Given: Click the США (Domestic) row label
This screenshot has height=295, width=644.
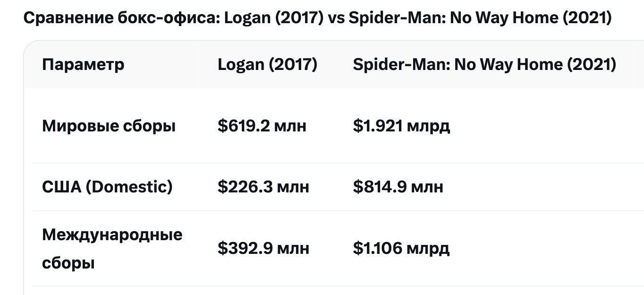Looking at the screenshot, I should point(107,187).
